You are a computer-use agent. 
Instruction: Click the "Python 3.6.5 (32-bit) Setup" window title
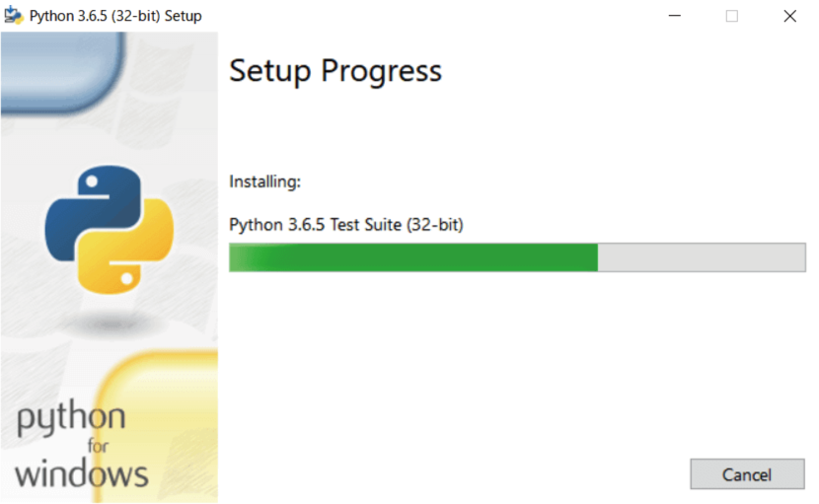[115, 16]
